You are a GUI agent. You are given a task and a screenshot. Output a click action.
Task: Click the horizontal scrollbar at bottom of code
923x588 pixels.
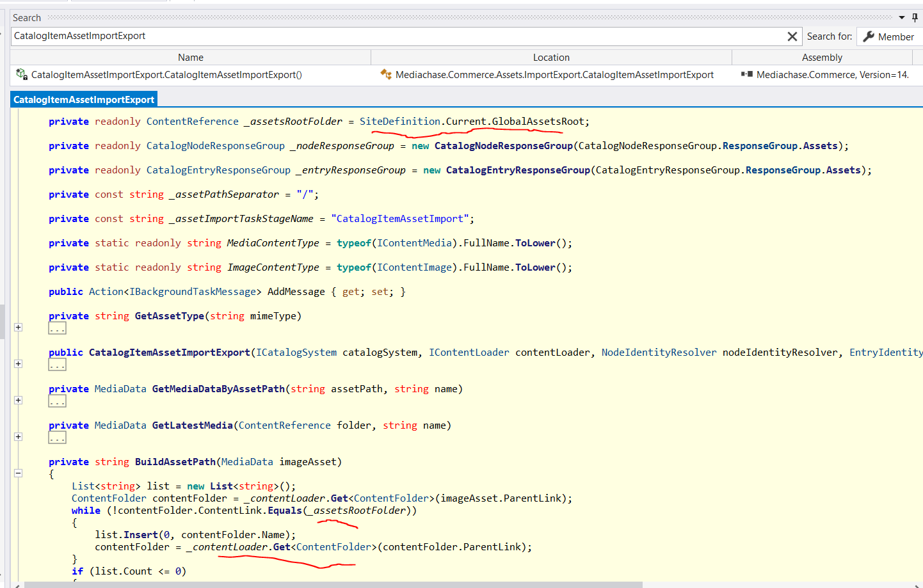tap(333, 584)
